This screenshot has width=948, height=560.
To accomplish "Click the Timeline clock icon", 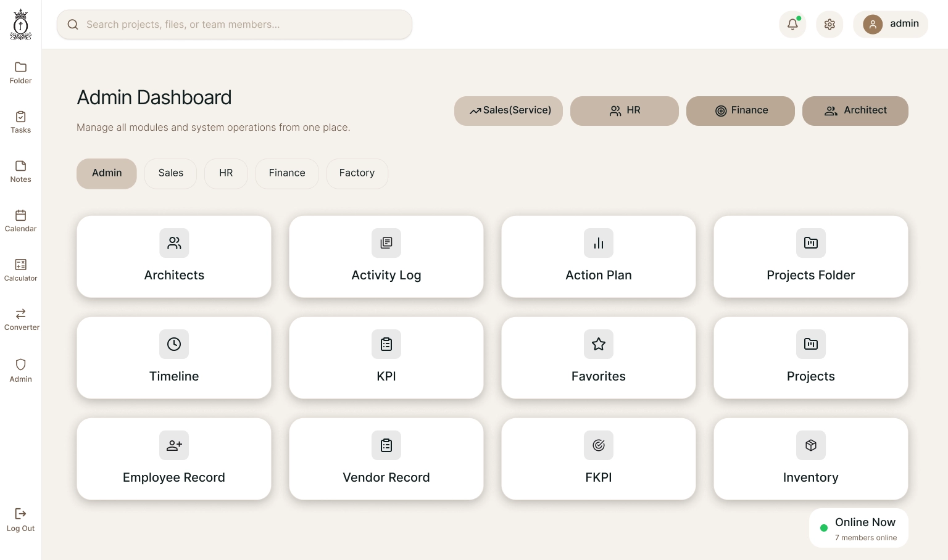I will click(x=174, y=344).
